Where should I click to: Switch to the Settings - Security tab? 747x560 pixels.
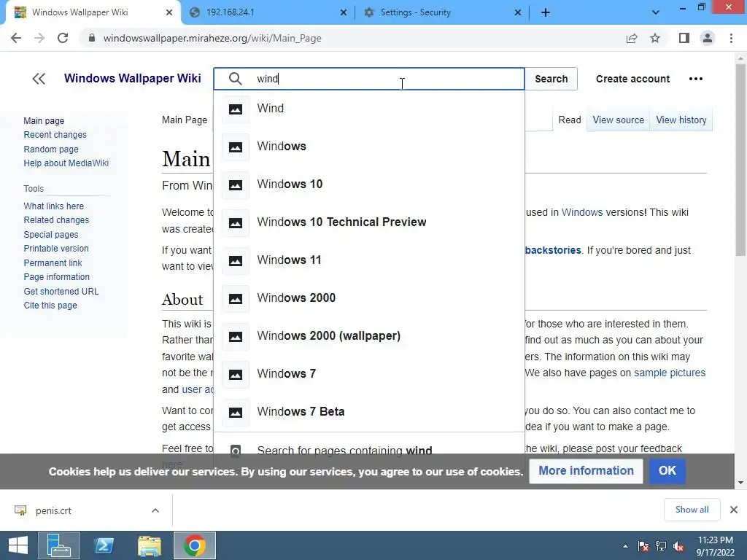(443, 12)
